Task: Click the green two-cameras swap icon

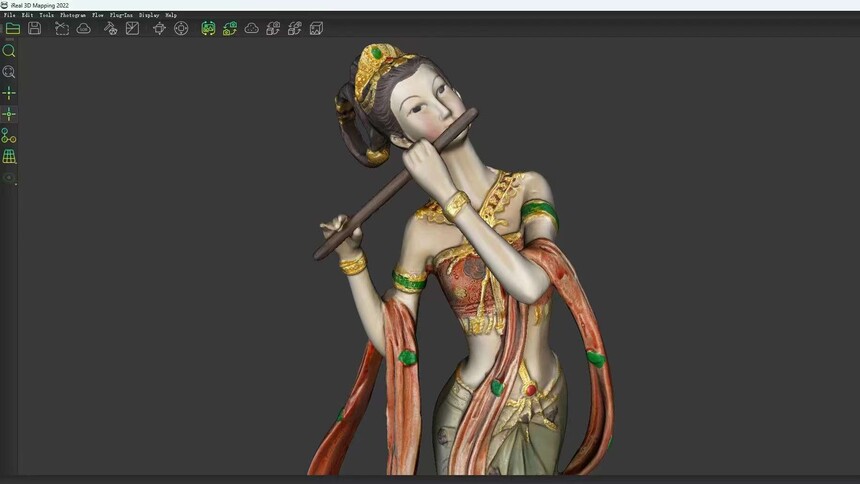Action: (230, 28)
